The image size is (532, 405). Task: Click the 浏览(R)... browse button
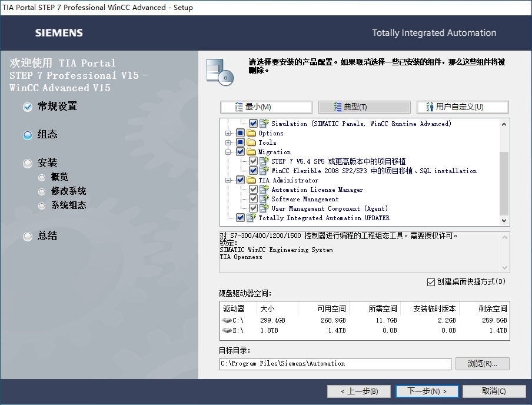coord(482,364)
